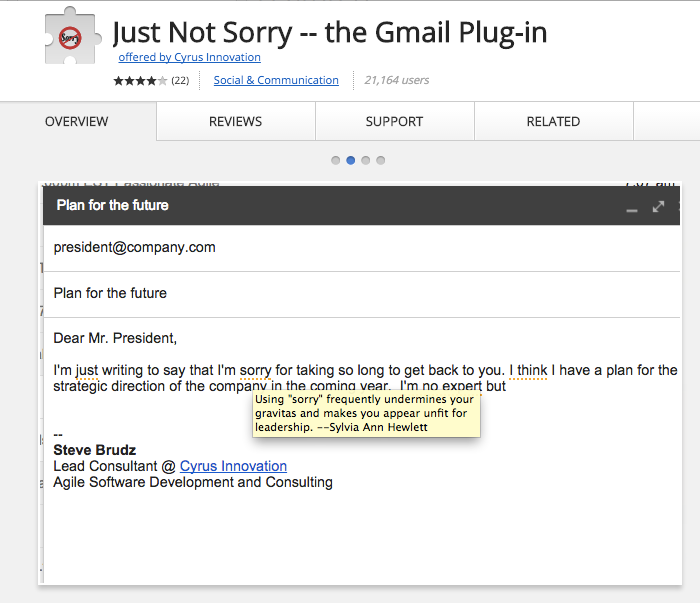The width and height of the screenshot is (700, 603).
Task: Switch to the REVIEWS tab
Action: (x=236, y=121)
